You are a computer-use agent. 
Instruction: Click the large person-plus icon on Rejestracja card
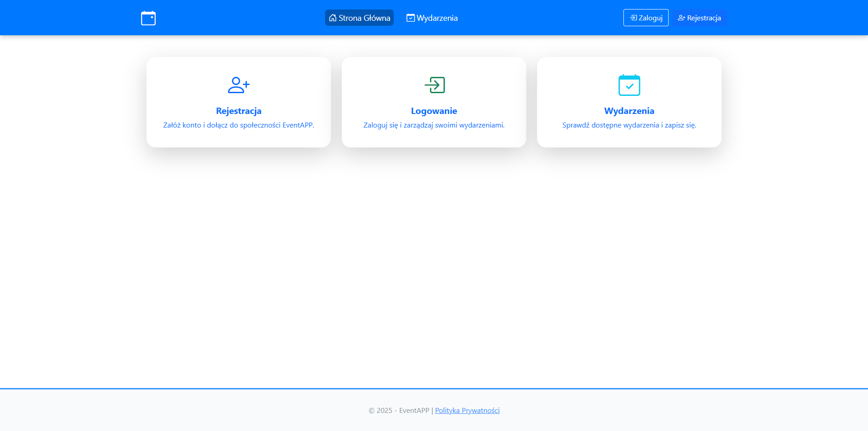pyautogui.click(x=239, y=85)
